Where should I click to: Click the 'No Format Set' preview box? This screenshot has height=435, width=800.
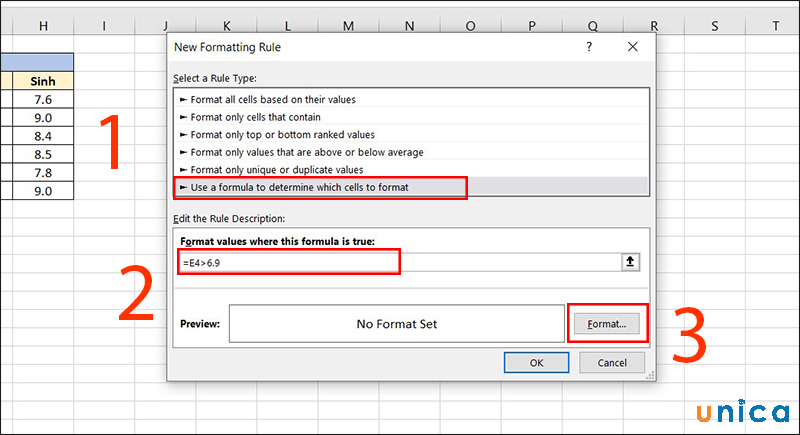point(396,324)
